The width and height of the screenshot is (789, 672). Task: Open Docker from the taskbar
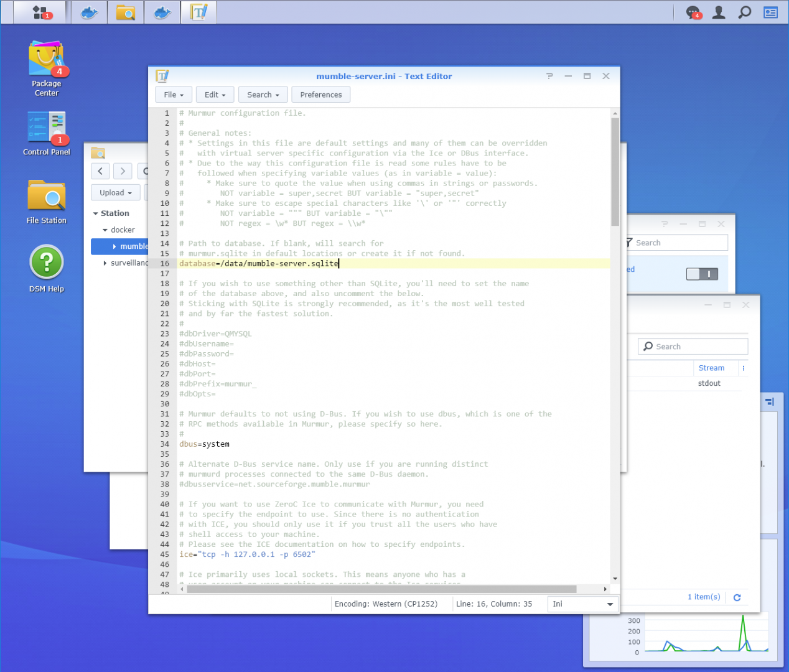pos(89,12)
